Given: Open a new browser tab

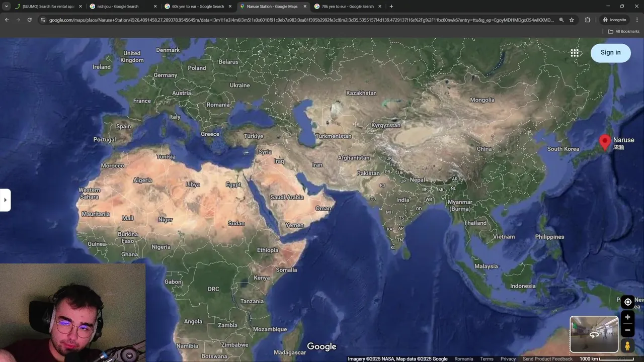Looking at the screenshot, I should click(x=391, y=7).
